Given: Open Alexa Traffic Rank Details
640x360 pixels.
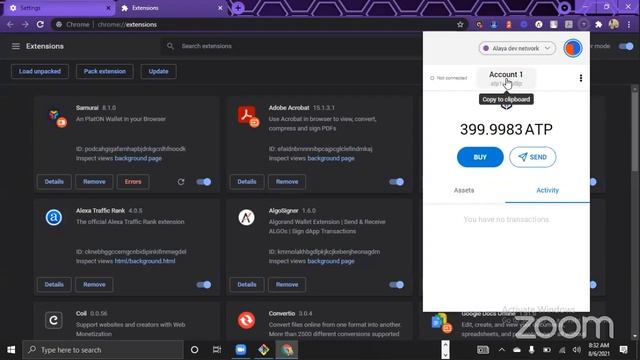Looking at the screenshot, I should [54, 284].
